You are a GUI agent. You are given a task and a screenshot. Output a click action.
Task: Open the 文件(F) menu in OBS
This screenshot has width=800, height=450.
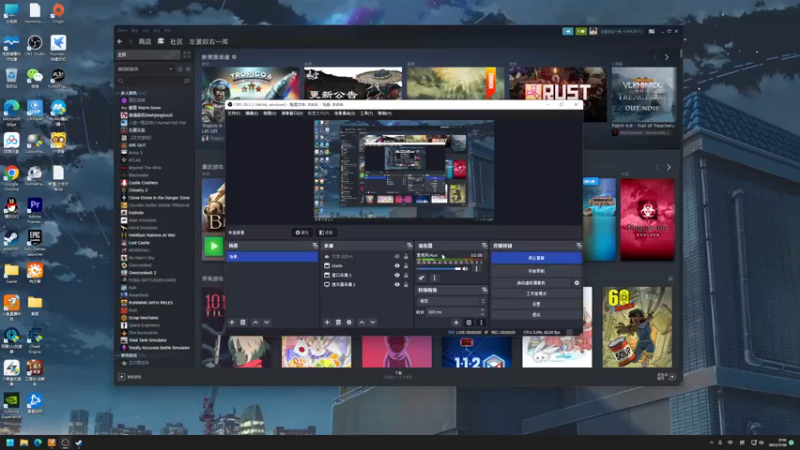click(234, 113)
